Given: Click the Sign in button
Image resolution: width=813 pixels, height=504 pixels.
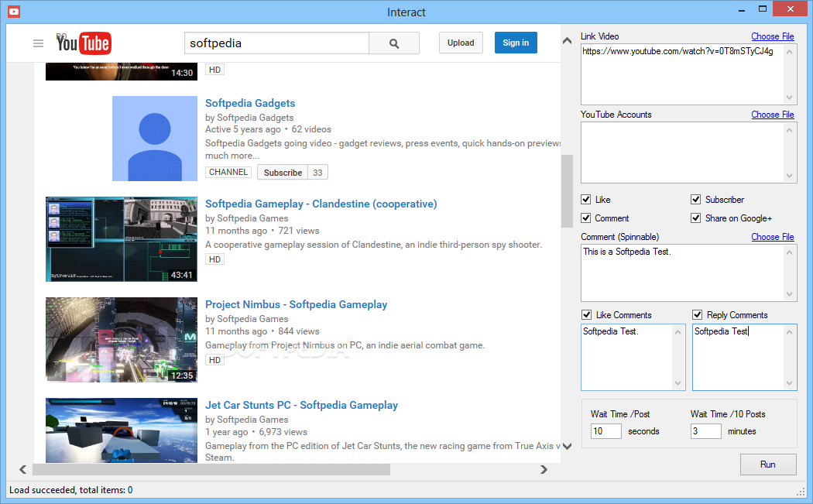Looking at the screenshot, I should coord(516,43).
